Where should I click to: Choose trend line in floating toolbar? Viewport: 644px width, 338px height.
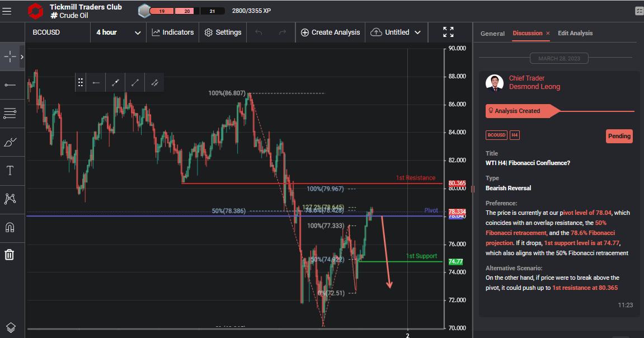[x=135, y=83]
